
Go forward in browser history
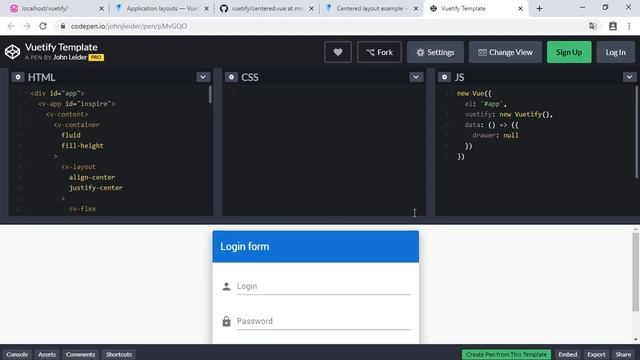tap(27, 26)
